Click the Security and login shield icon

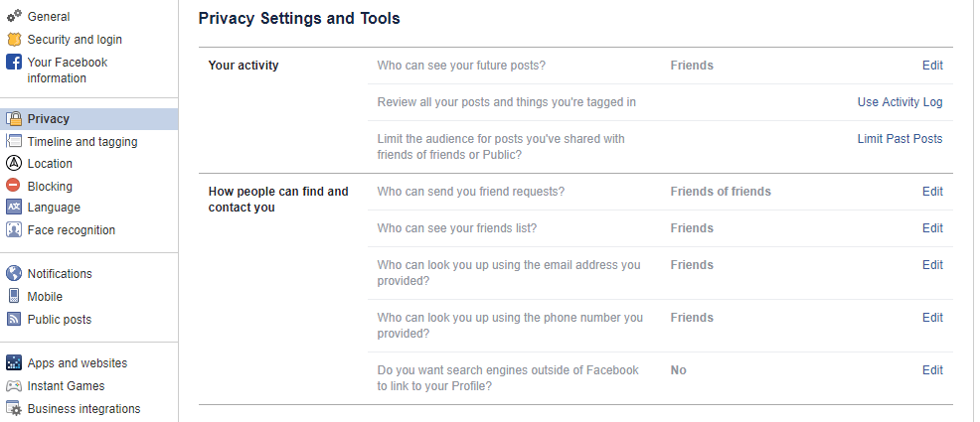pyautogui.click(x=14, y=40)
